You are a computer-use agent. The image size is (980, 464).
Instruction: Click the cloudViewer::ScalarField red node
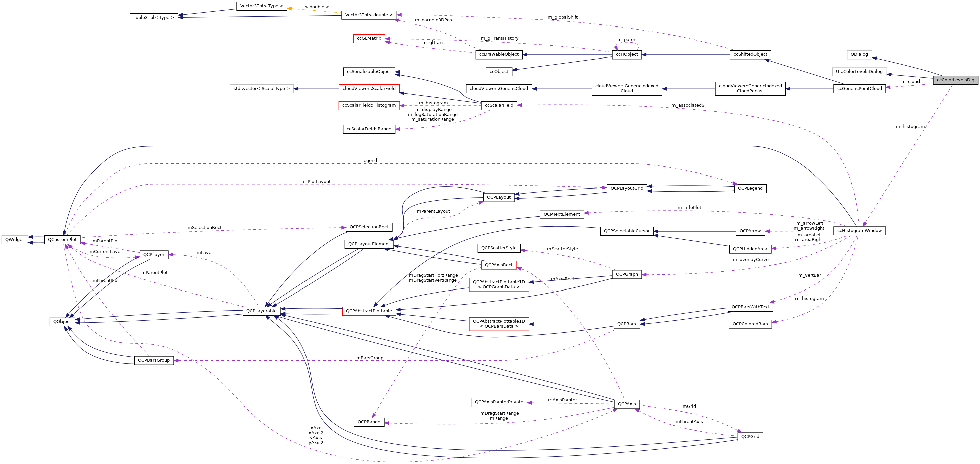(x=369, y=88)
